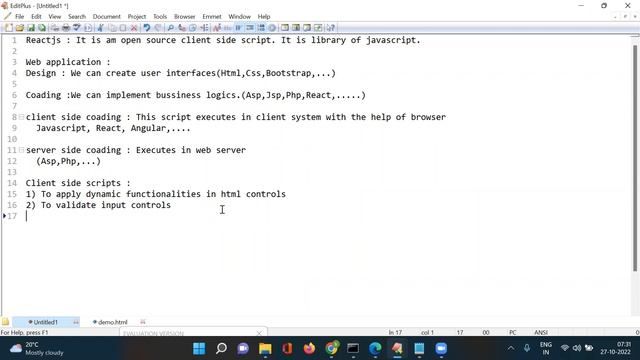Click the red Delete X toolbar icon
Image resolution: width=640 pixels, height=360 pixels.
[134, 28]
